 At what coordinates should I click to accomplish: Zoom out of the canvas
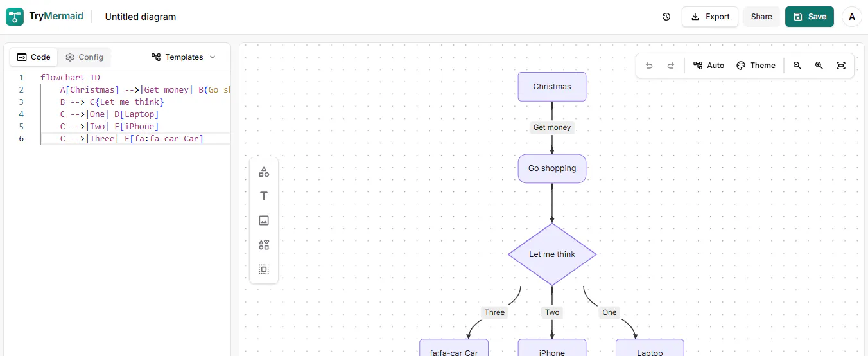[797, 66]
